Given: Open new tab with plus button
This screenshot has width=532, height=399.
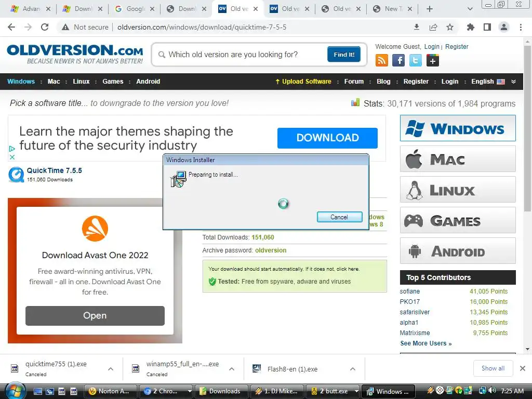Looking at the screenshot, I should pos(429,9).
